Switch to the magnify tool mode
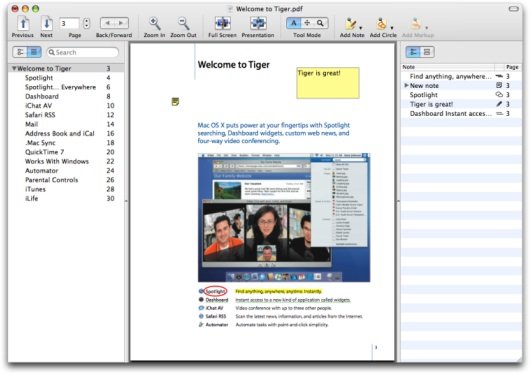This screenshot has width=530, height=374. 320,23
